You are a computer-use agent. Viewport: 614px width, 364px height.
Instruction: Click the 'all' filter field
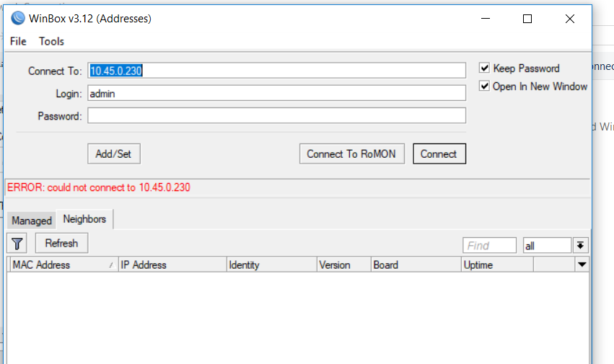[547, 245]
